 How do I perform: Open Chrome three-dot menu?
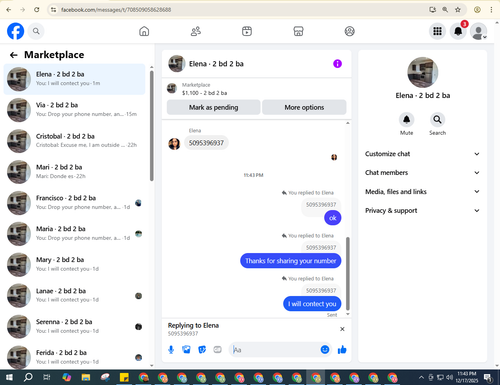pos(491,10)
